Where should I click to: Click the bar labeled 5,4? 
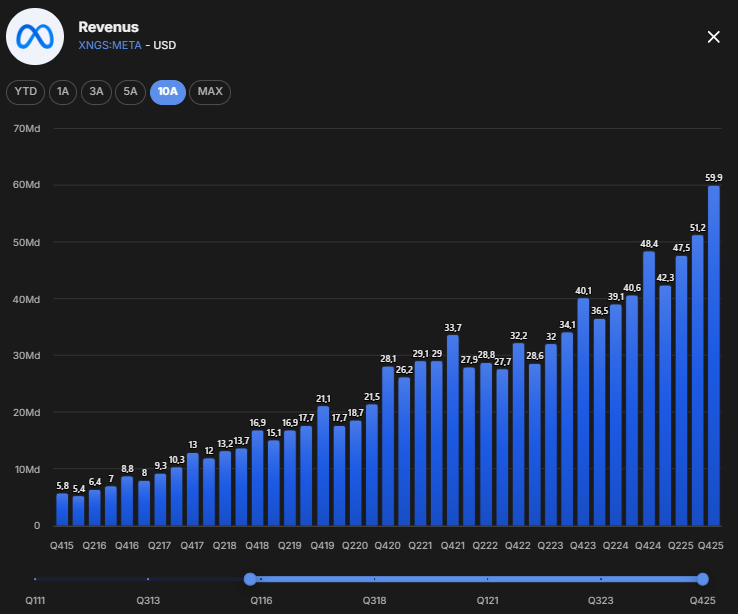click(x=79, y=510)
